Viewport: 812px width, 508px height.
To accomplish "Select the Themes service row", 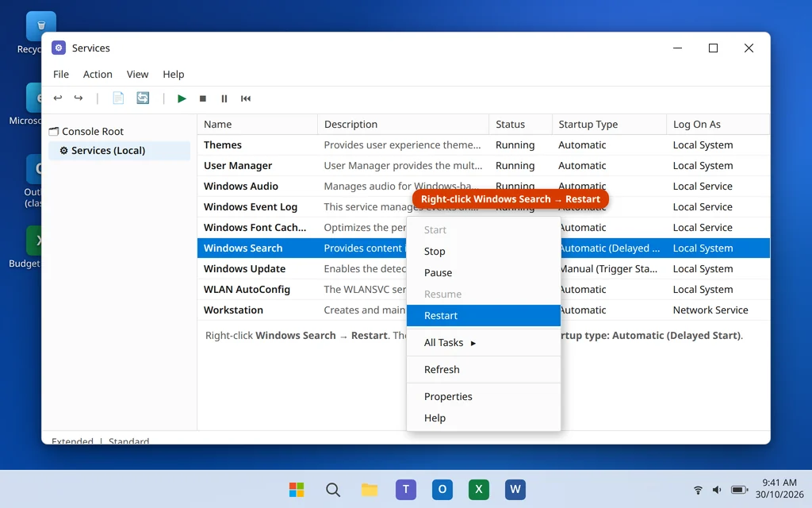I will (x=483, y=144).
